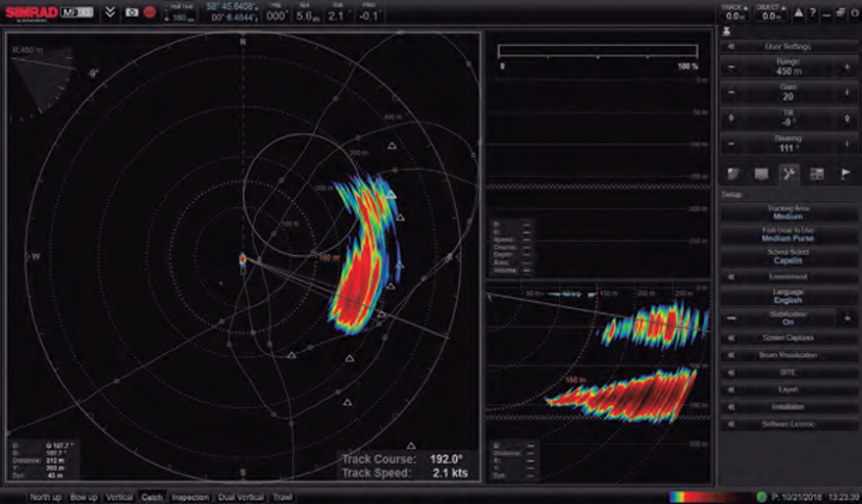Click the flag icon in the menu tabs
Image resolution: width=862 pixels, height=504 pixels.
(x=844, y=174)
